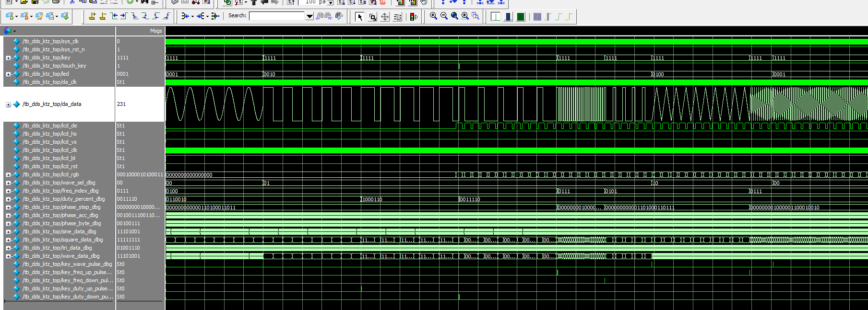Click the tri_data_dbg value 01001110
Viewport: 868px width, 310px height.
pos(129,248)
